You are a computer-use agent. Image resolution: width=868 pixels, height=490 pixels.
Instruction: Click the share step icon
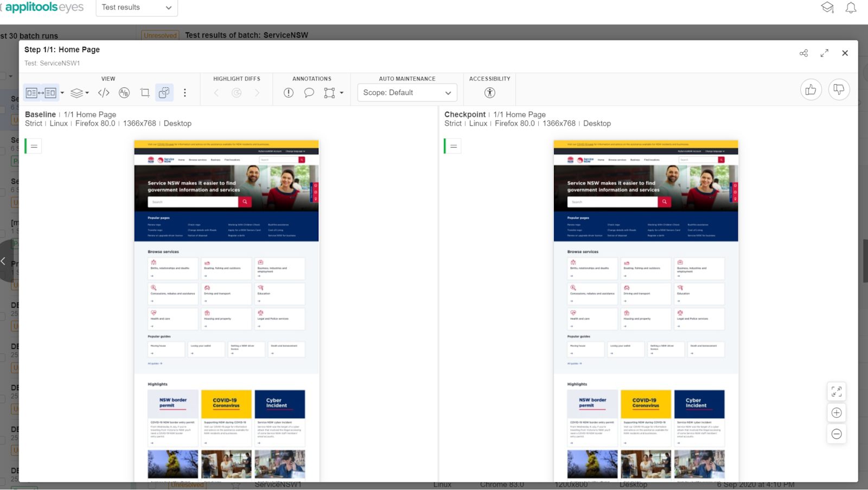click(x=803, y=53)
